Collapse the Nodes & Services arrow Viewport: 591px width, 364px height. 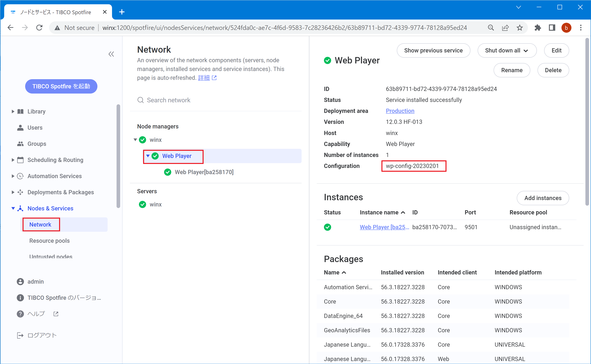[13, 208]
